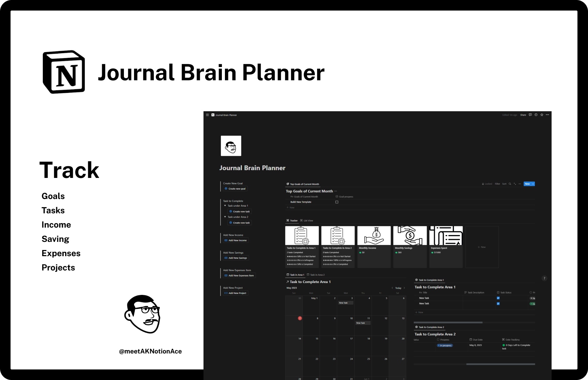588x380 pixels.
Task: Open the more options ellipsis menu
Action: pyautogui.click(x=548, y=115)
